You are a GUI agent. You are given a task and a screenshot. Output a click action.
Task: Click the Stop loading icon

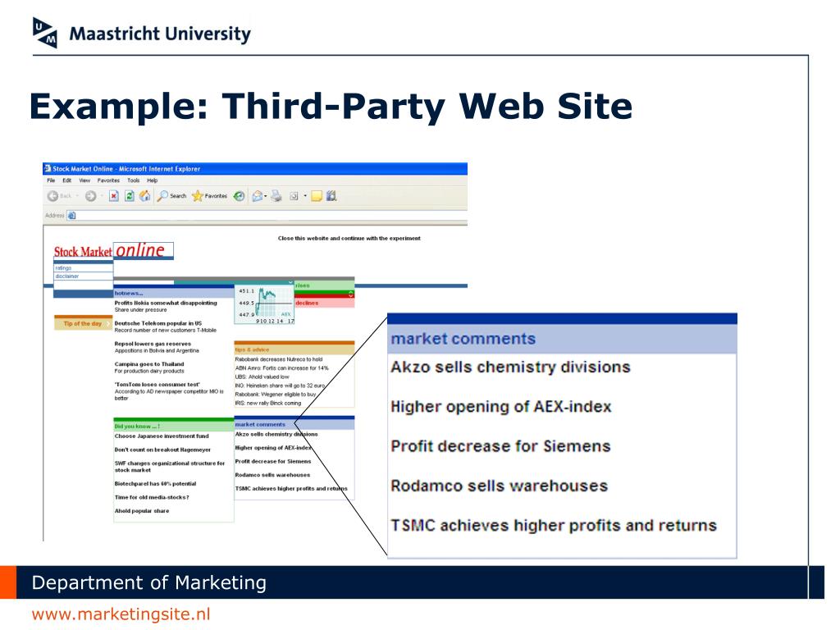click(113, 196)
